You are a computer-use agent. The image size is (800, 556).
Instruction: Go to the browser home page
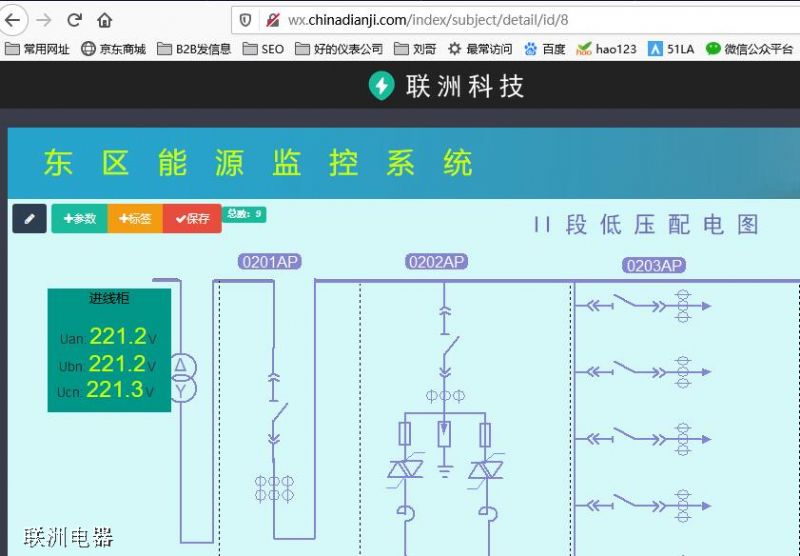pos(105,20)
